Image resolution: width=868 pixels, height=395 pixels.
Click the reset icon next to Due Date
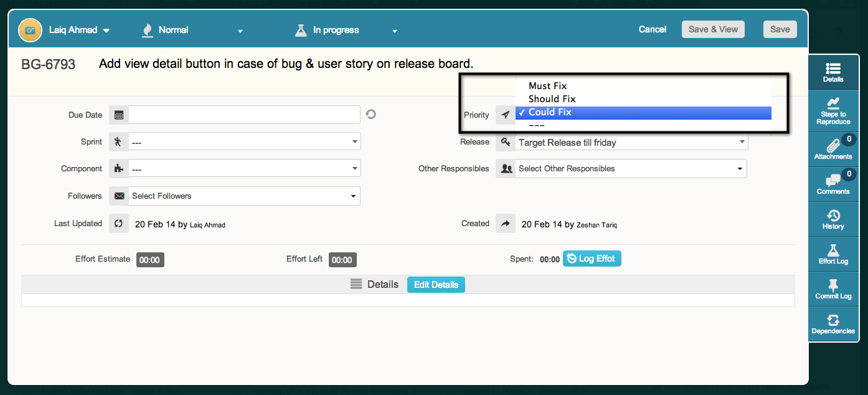coord(371,115)
